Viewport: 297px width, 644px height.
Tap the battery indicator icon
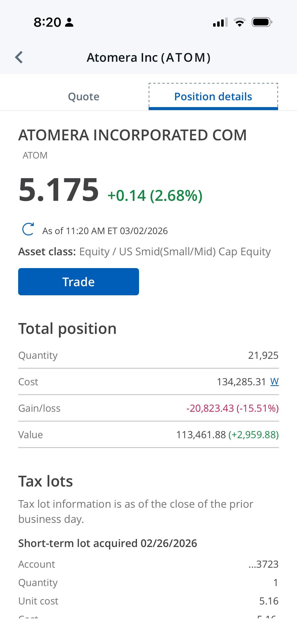pos(262,22)
